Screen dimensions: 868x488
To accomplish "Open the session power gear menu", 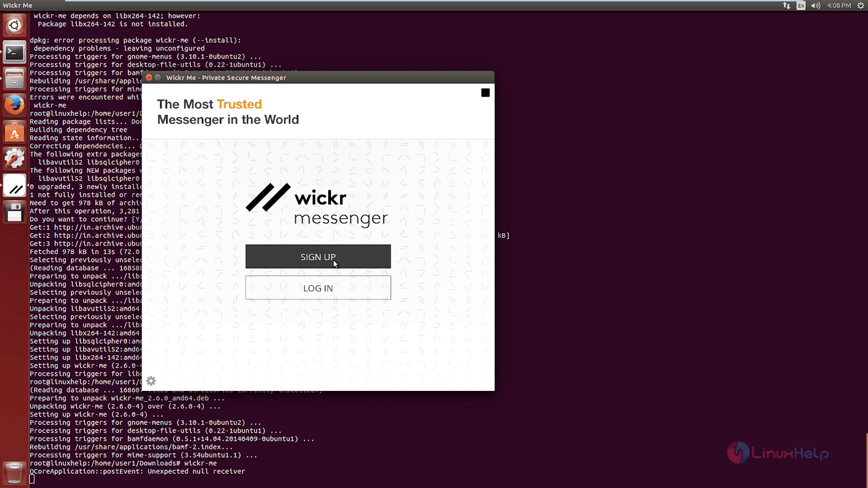I will coord(860,5).
